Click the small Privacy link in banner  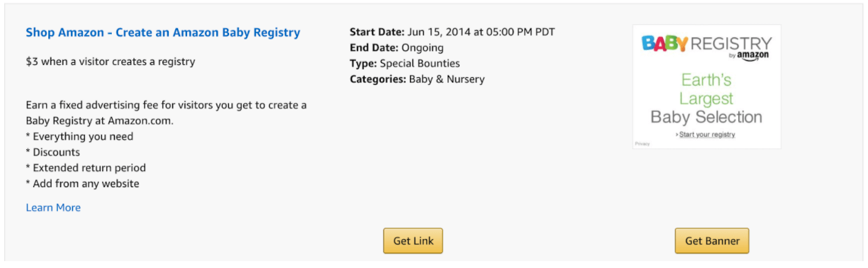pyautogui.click(x=642, y=144)
